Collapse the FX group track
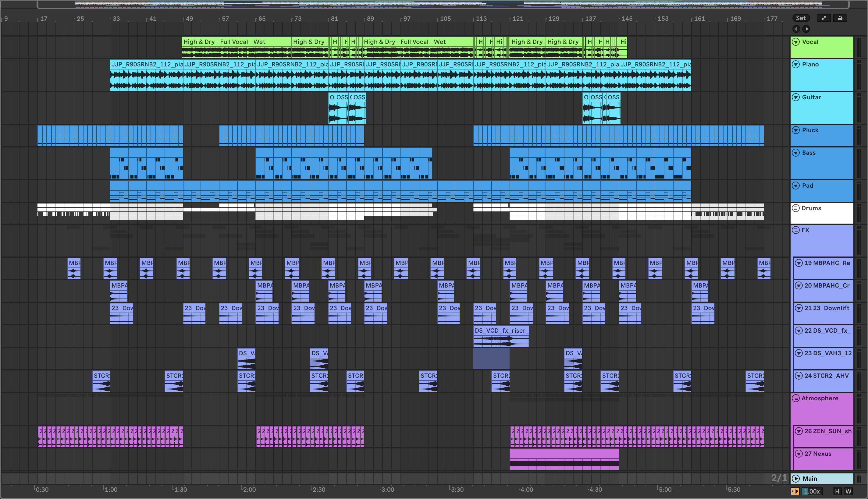Image resolution: width=868 pixels, height=499 pixels. [x=796, y=230]
